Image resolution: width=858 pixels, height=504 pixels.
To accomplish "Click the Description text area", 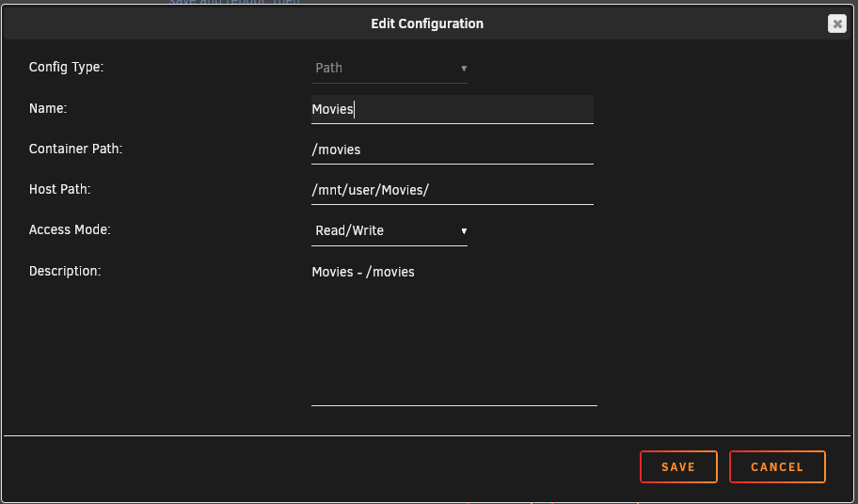I will [454, 333].
